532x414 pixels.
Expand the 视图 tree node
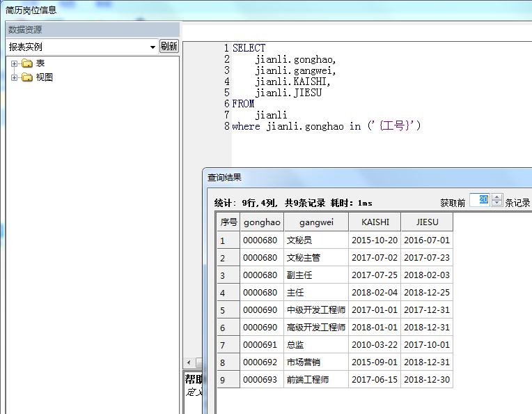(14, 77)
